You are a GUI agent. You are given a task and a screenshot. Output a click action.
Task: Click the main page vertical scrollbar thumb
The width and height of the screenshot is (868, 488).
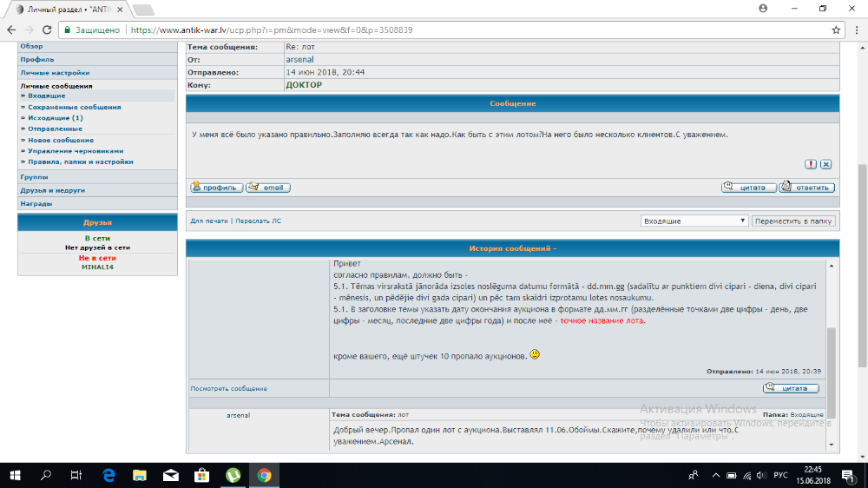(x=863, y=266)
